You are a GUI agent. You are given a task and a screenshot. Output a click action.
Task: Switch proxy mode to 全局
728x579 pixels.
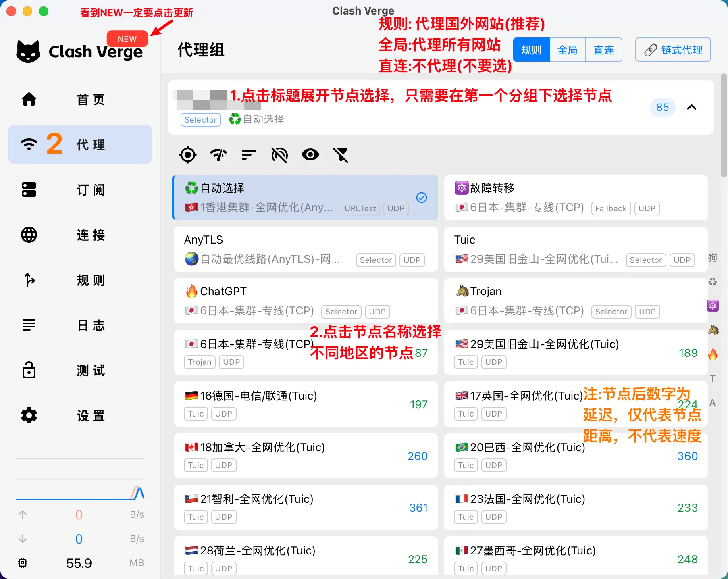[567, 50]
